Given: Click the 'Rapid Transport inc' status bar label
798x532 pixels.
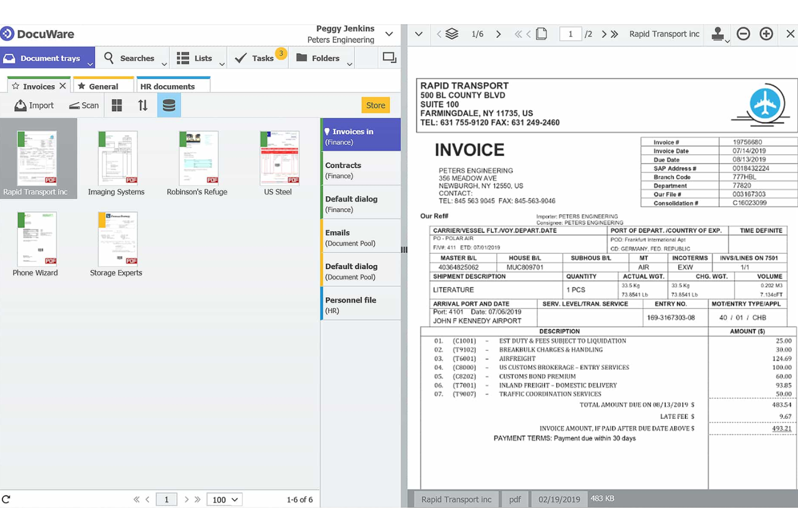Looking at the screenshot, I should (456, 499).
